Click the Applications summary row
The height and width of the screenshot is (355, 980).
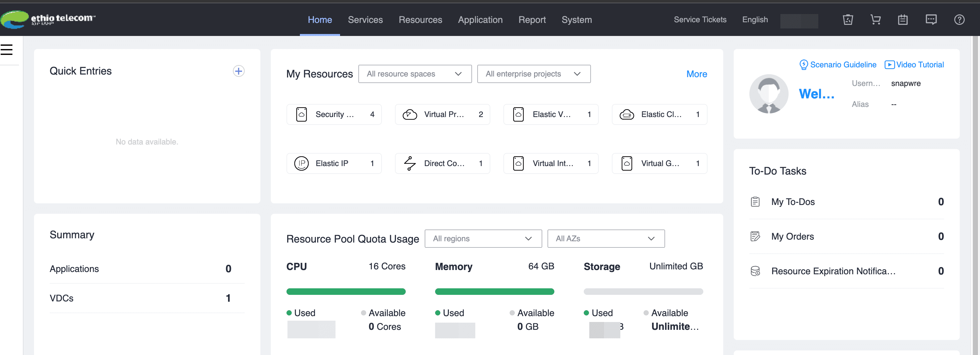click(x=147, y=269)
